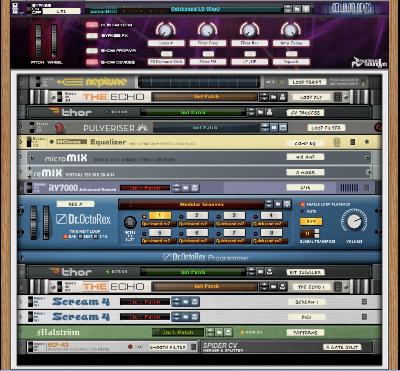
Task: Toggle the Show Programmer button
Action: pyautogui.click(x=92, y=51)
